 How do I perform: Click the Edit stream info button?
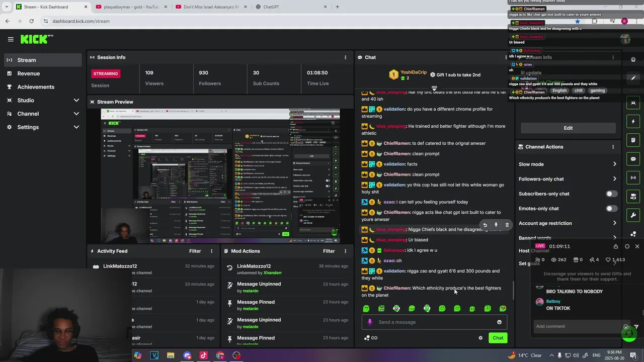coord(568,128)
